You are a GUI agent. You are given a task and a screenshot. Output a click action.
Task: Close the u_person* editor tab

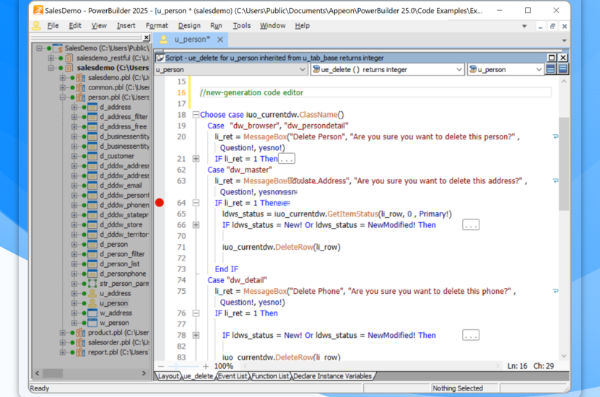click(x=220, y=39)
